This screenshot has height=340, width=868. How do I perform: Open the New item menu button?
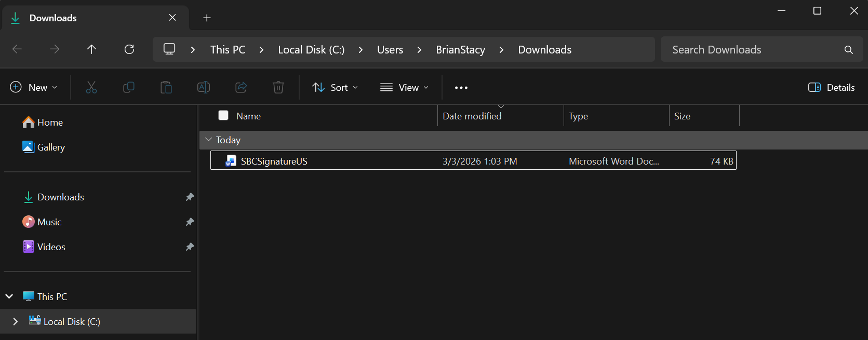click(34, 87)
